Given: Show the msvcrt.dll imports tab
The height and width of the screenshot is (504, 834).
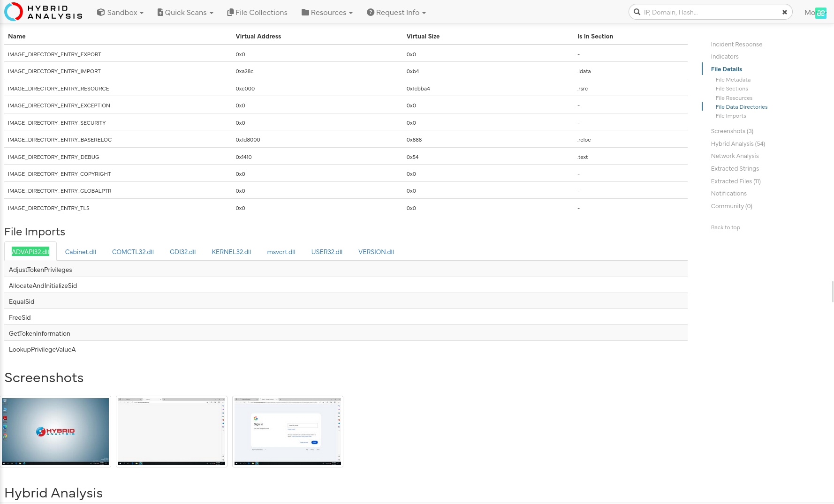Looking at the screenshot, I should (281, 252).
